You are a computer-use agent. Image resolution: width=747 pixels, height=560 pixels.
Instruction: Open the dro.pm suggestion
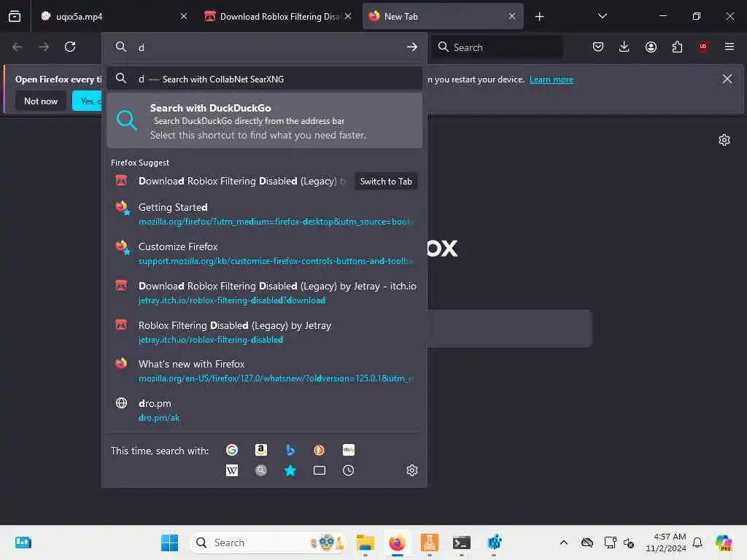[x=264, y=410]
